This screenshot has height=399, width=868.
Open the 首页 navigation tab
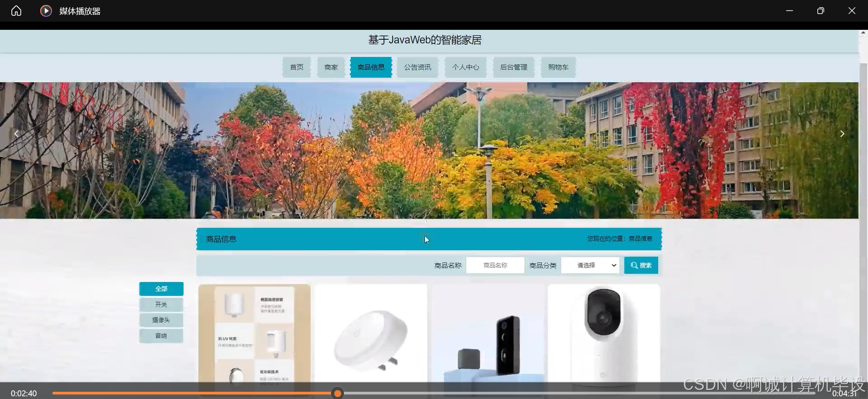tap(297, 67)
